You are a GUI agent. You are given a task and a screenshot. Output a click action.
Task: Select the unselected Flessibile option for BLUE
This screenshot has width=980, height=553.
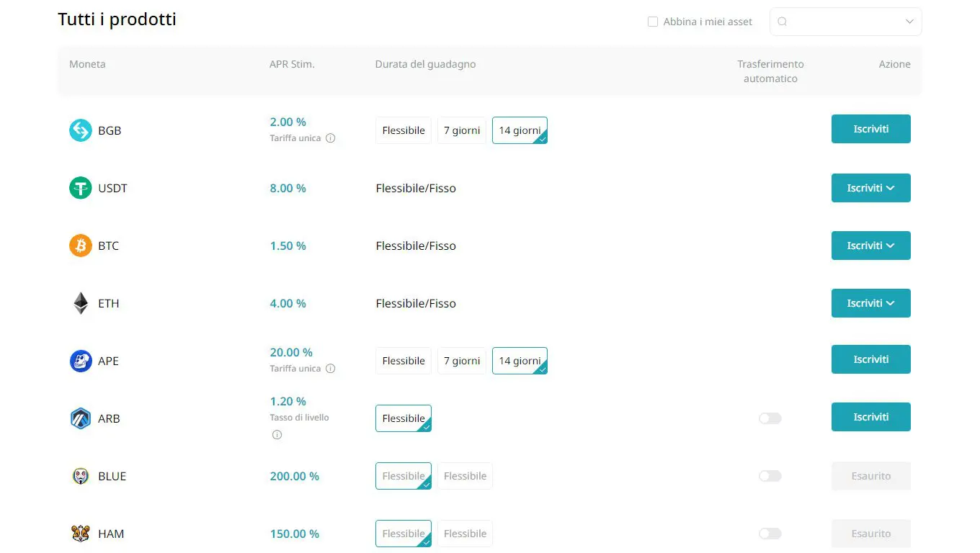pyautogui.click(x=465, y=476)
